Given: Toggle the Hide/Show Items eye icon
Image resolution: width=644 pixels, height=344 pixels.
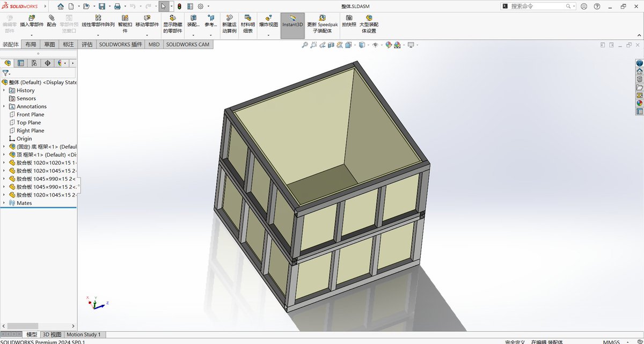Looking at the screenshot, I should pyautogui.click(x=375, y=45).
